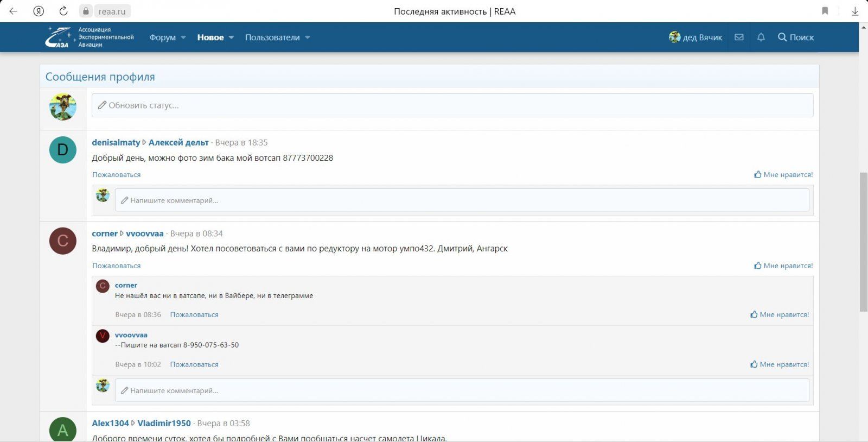Open the Новое menu item
The image size is (868, 442).
tap(210, 37)
